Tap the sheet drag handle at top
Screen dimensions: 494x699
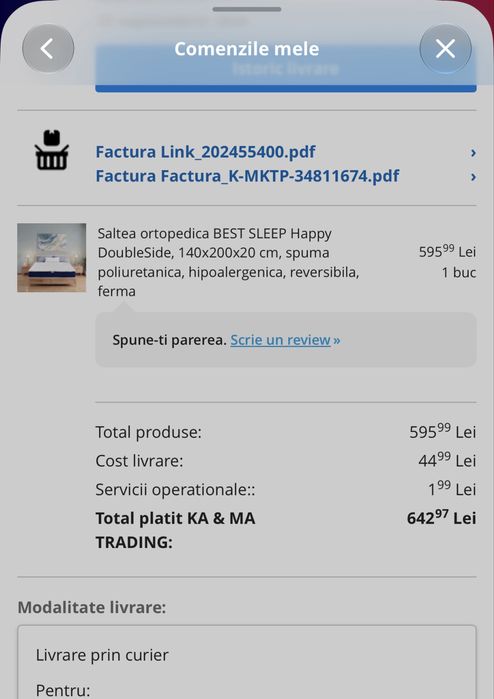click(247, 9)
